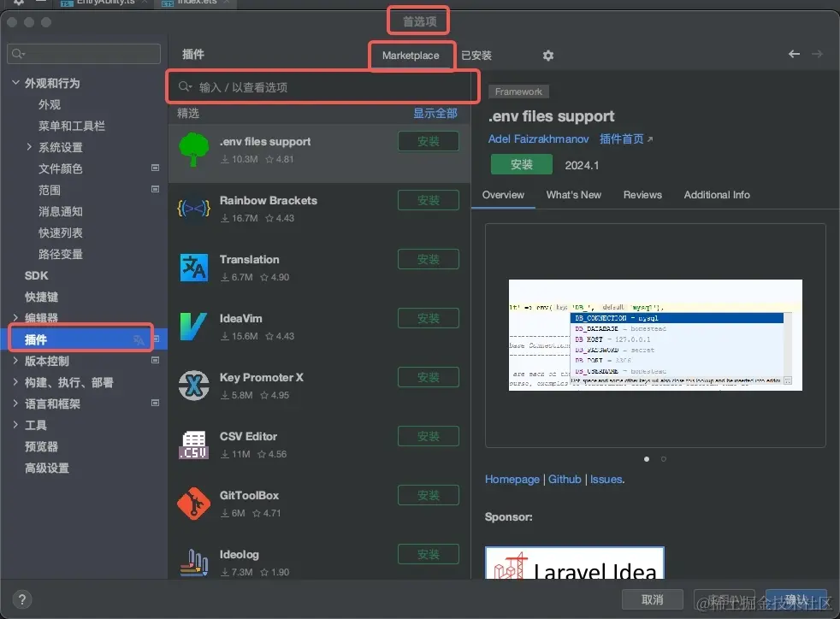Open the plugins gear settings menu
840x619 pixels.
pyautogui.click(x=548, y=56)
